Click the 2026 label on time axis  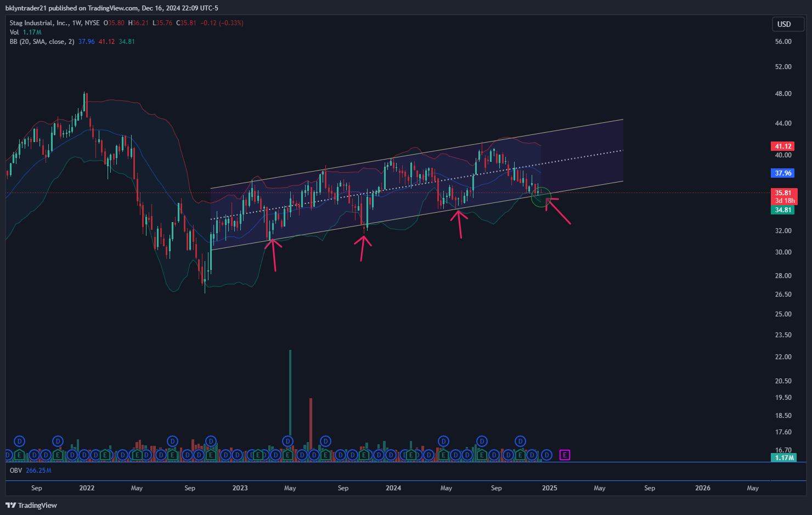(703, 488)
